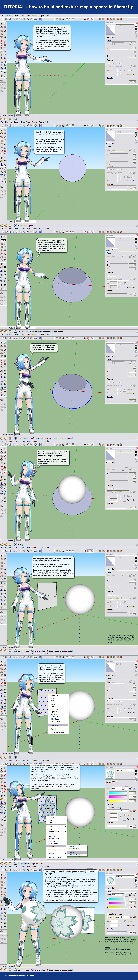Click material preview thumbnail beside R value 218

pos(111,880)
